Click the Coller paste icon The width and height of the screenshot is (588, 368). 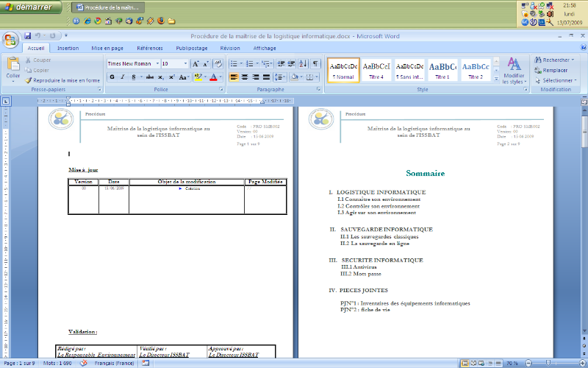point(13,66)
